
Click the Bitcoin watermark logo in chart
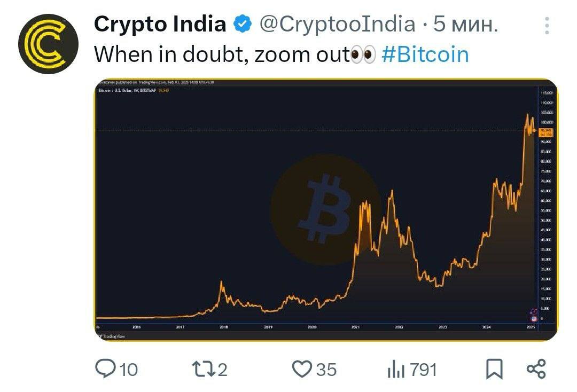coord(326,209)
